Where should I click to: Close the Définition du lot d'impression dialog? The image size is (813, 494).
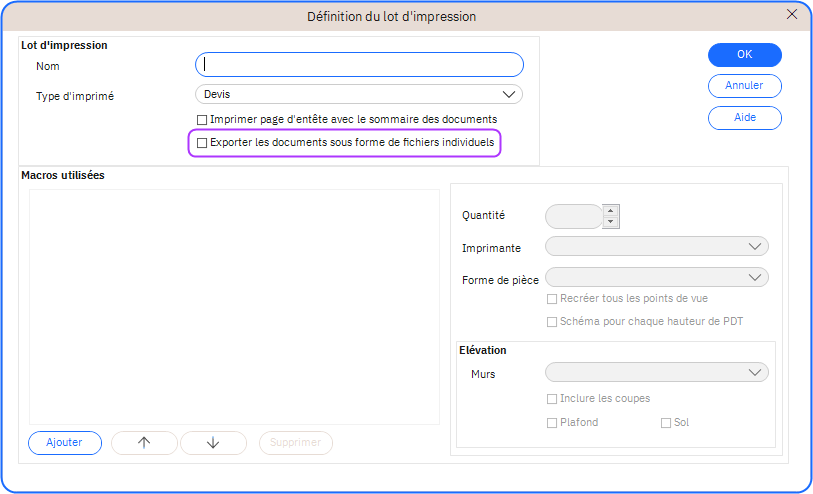tap(792, 14)
